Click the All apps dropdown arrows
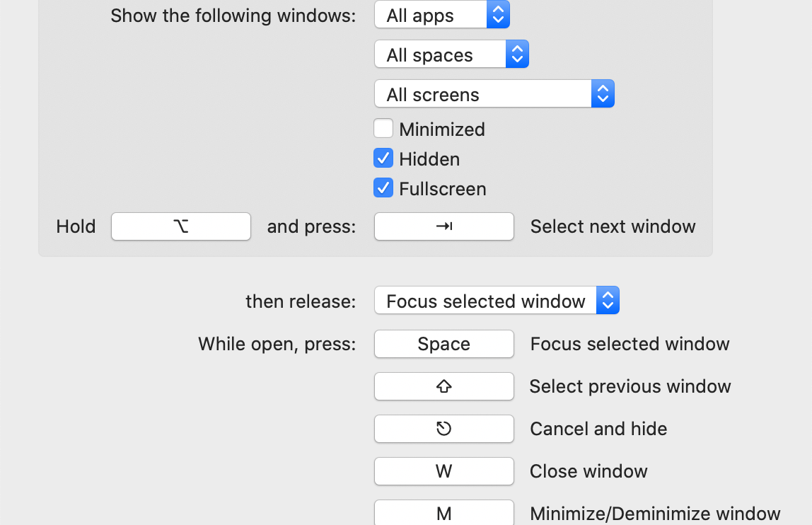The height and width of the screenshot is (525, 812). (498, 16)
